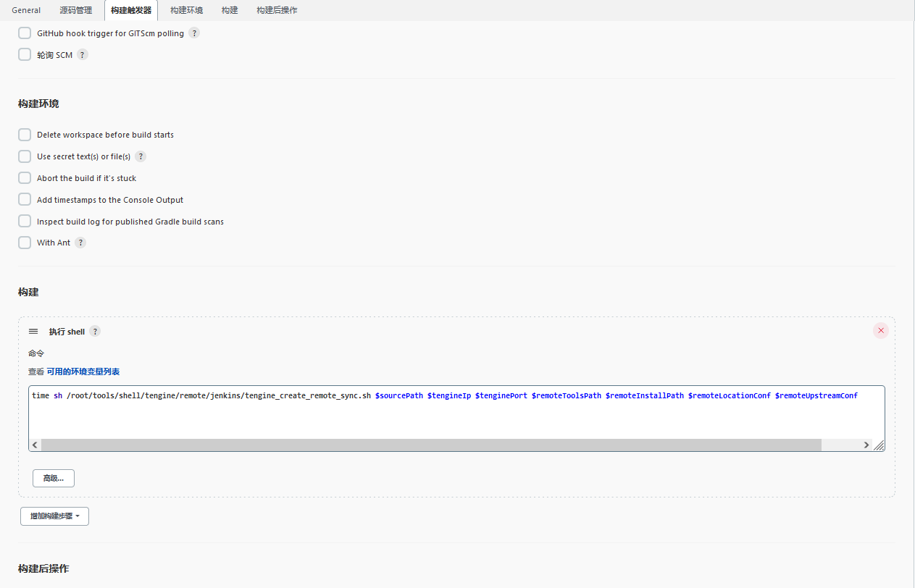Click the $sourcePath variable in the command
The height and width of the screenshot is (588, 915).
point(399,396)
